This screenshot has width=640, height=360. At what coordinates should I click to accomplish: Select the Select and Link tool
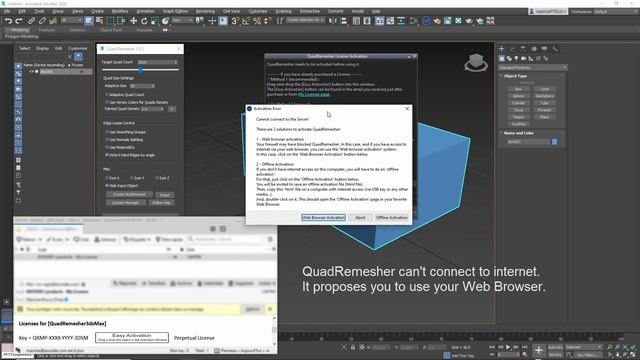click(x=31, y=21)
